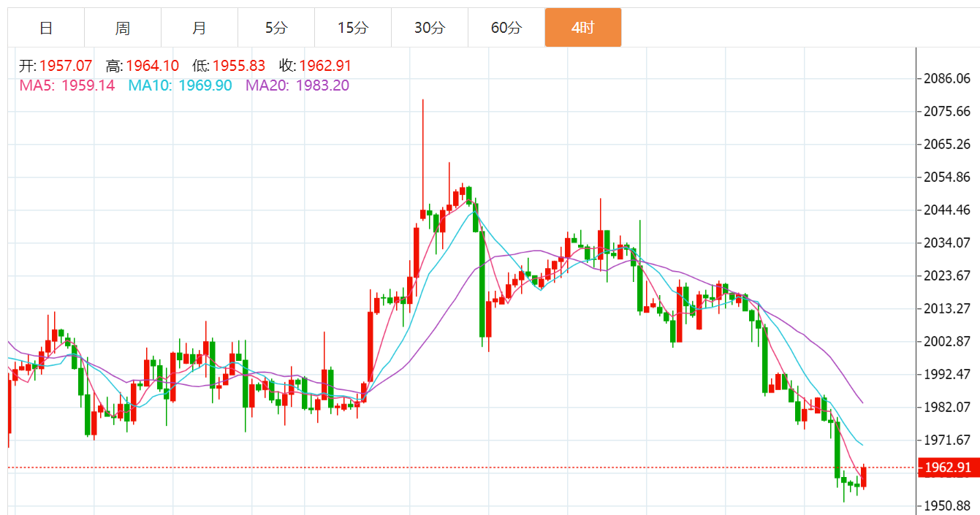Click the 2034.07 price axis label
The image size is (980, 515).
click(948, 243)
